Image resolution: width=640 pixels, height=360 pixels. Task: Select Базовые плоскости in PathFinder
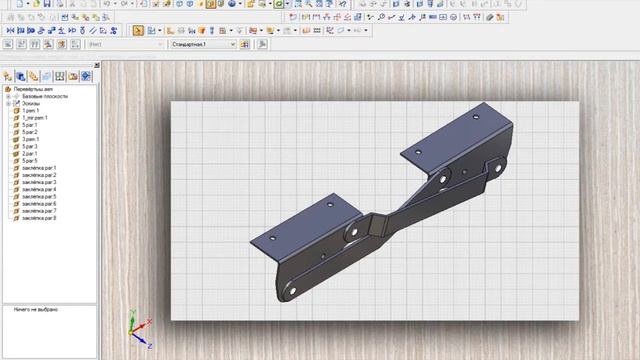pyautogui.click(x=45, y=96)
